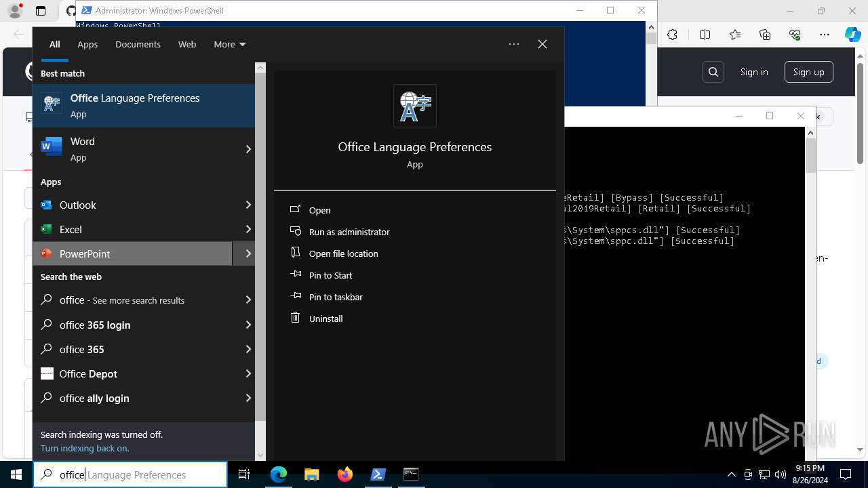The width and height of the screenshot is (868, 488).
Task: Open File Explorer from the taskbar
Action: point(312,474)
